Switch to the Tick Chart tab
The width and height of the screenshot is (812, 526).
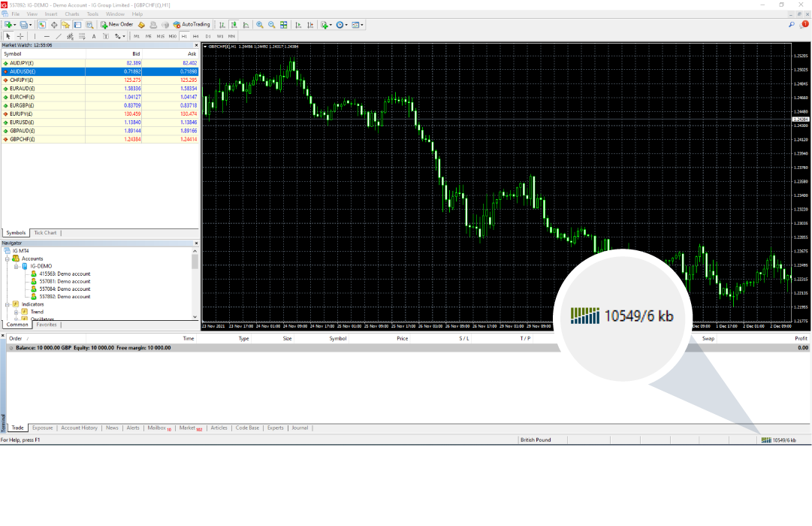tap(45, 233)
